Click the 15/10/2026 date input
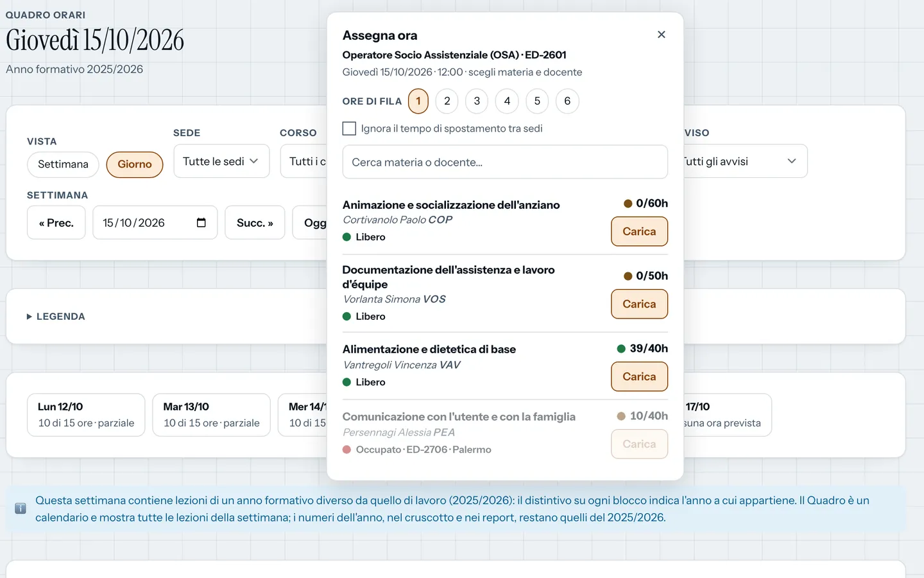924x578 pixels. tap(155, 223)
